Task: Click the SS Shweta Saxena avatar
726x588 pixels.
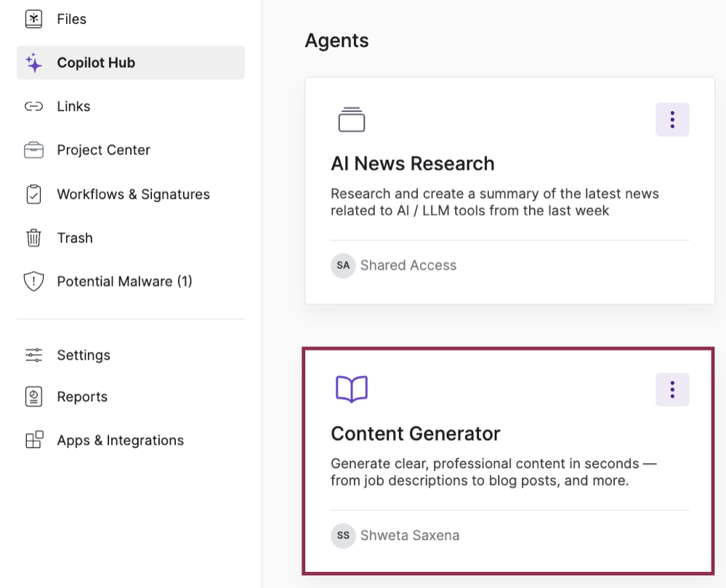Action: (343, 536)
